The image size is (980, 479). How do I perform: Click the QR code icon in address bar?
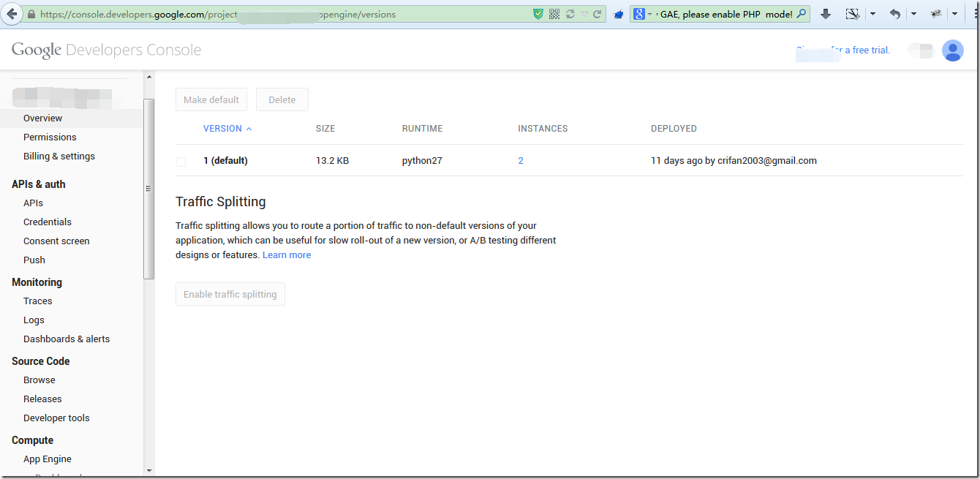[554, 14]
